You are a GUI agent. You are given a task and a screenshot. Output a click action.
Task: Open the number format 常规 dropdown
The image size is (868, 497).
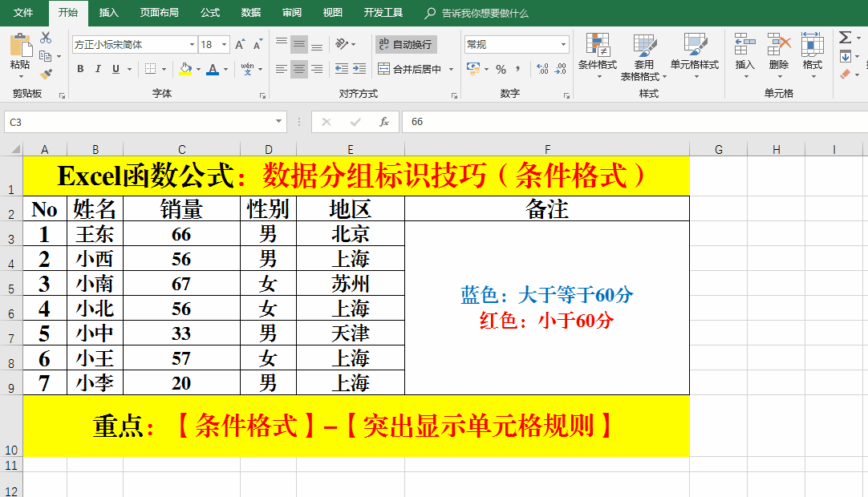coord(564,45)
